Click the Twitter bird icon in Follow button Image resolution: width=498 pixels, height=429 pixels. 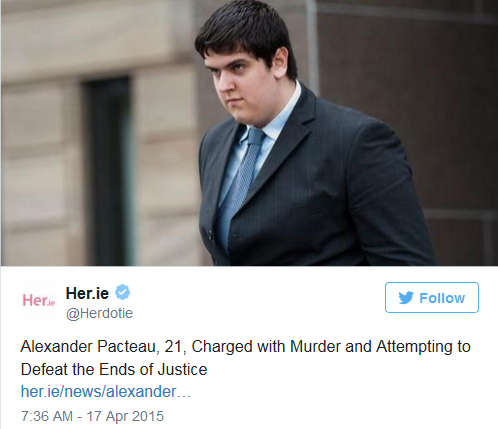pos(406,298)
